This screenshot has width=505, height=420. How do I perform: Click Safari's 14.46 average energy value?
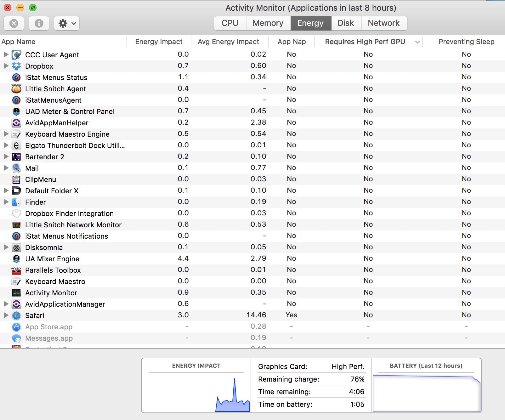256,315
